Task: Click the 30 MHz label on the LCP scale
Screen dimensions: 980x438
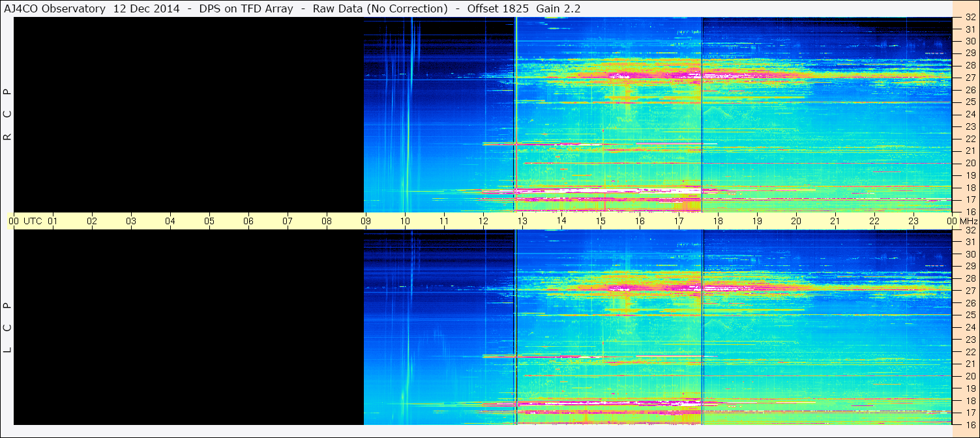Action: (970, 254)
